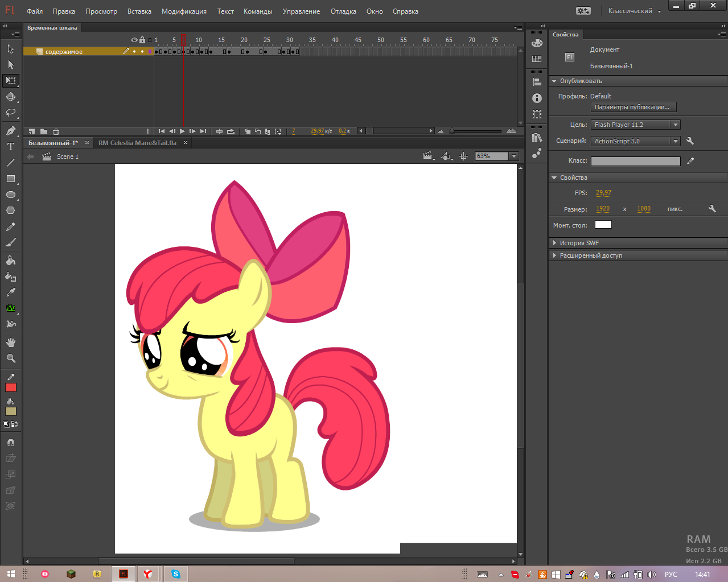Expand the Расширенный доступ section
Screen dimensions: 728x582
pos(554,255)
